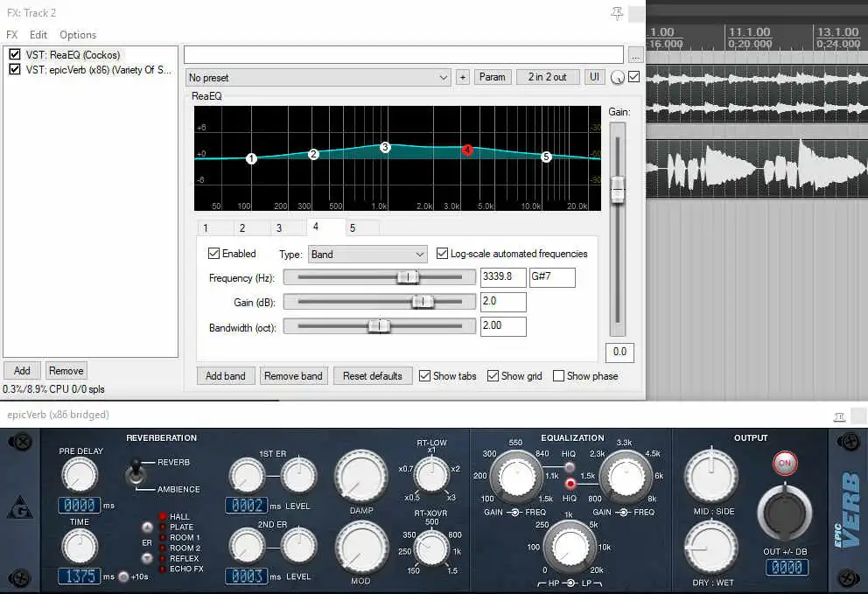The height and width of the screenshot is (594, 868).
Task: Open the No preset dropdown
Action: (x=318, y=78)
